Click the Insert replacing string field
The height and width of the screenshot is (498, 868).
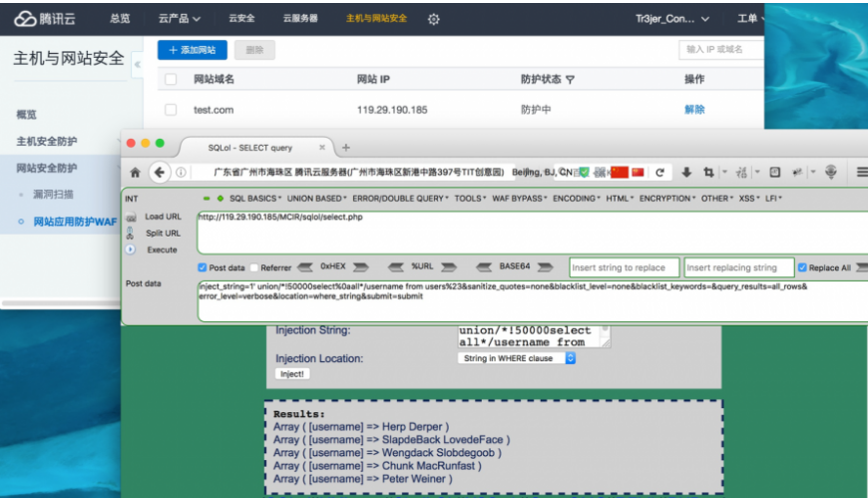click(739, 267)
